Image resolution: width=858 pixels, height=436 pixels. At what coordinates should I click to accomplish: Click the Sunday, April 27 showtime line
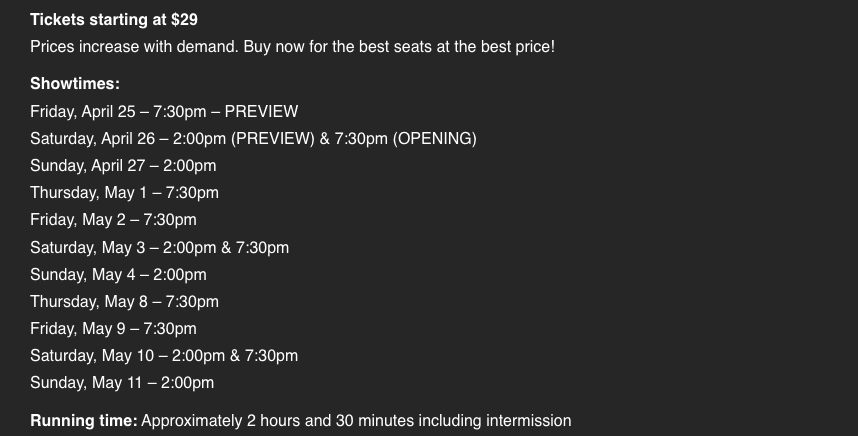(123, 165)
